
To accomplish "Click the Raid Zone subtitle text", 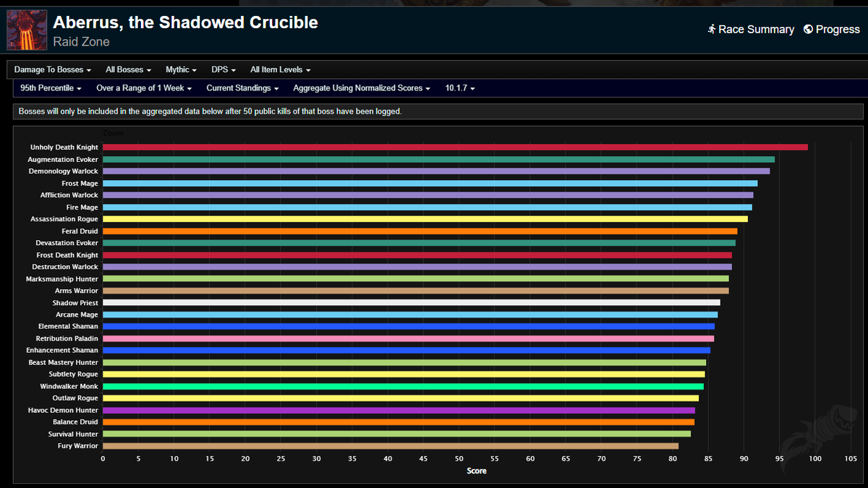I will click(x=81, y=42).
